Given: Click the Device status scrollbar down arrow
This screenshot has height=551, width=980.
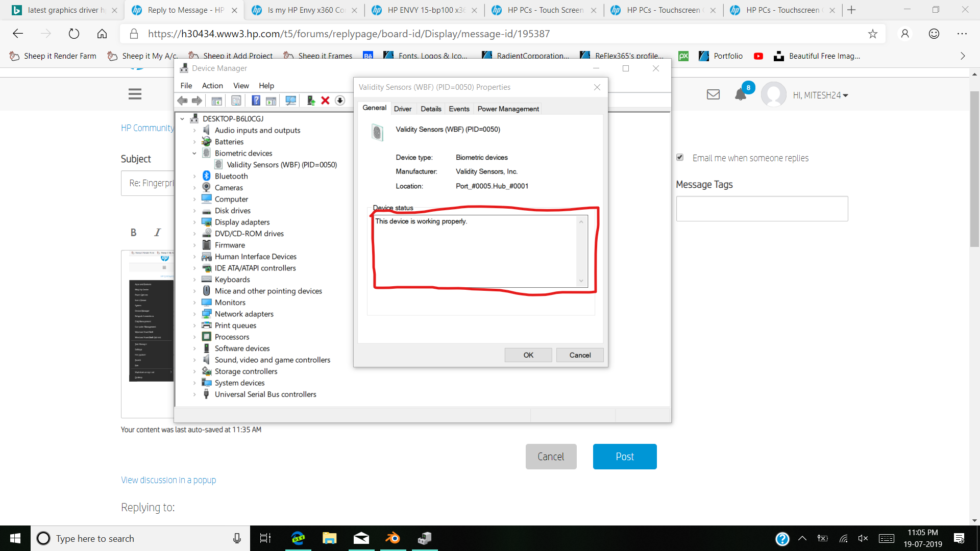Looking at the screenshot, I should (x=581, y=281).
